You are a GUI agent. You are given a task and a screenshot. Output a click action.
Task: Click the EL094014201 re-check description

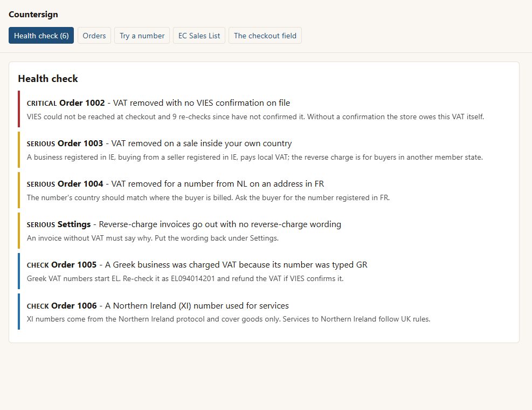[x=185, y=278]
